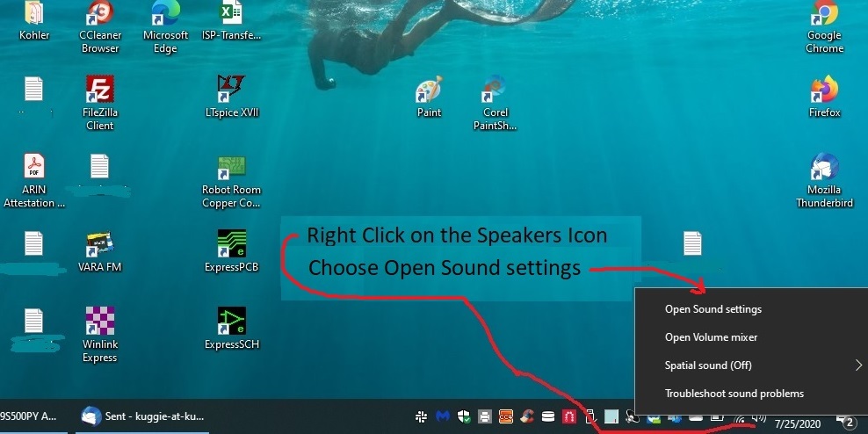Pick Troubleshoot sound problems option
The height and width of the screenshot is (434, 868).
[x=734, y=394]
